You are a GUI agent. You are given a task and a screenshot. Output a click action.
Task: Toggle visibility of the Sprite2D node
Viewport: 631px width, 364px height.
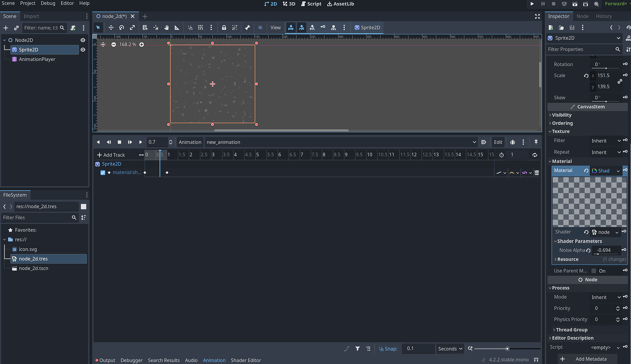83,49
